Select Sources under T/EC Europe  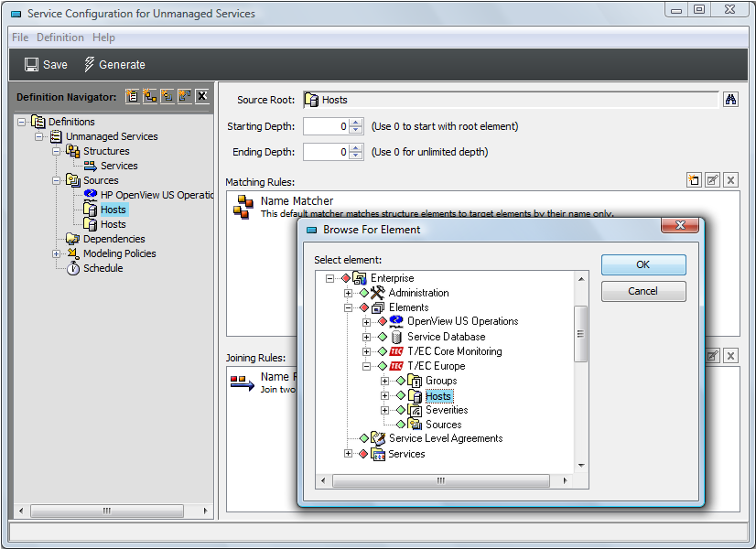point(444,425)
